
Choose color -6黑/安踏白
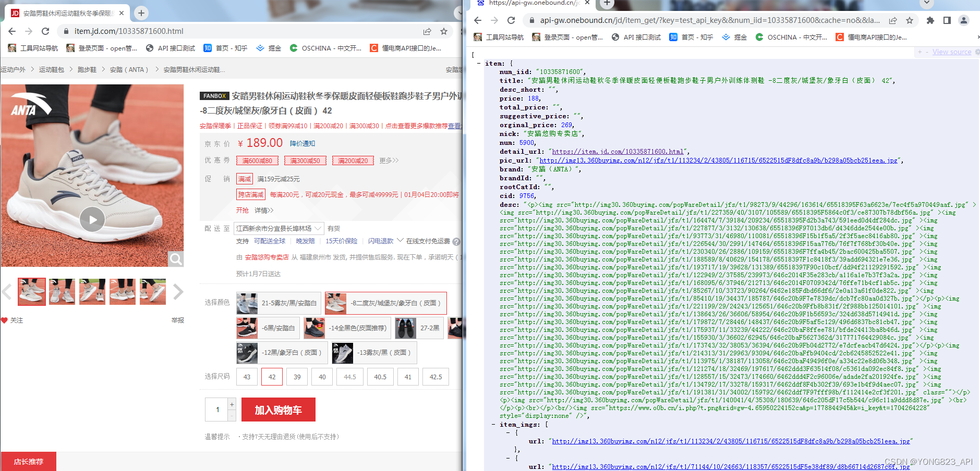(268, 328)
